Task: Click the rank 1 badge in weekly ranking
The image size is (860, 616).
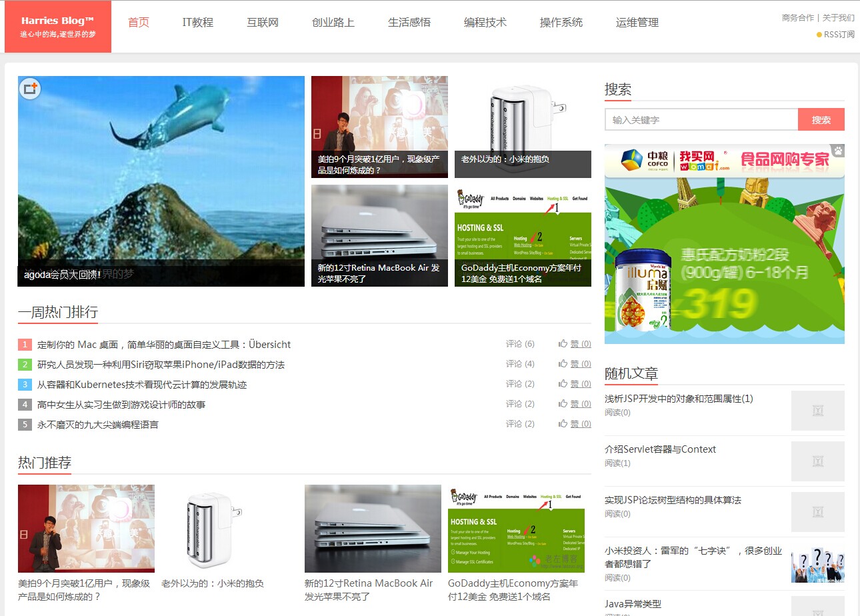Action: point(25,345)
